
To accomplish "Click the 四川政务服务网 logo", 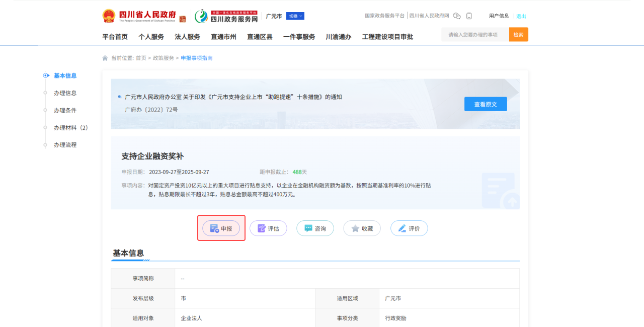I will [226, 16].
